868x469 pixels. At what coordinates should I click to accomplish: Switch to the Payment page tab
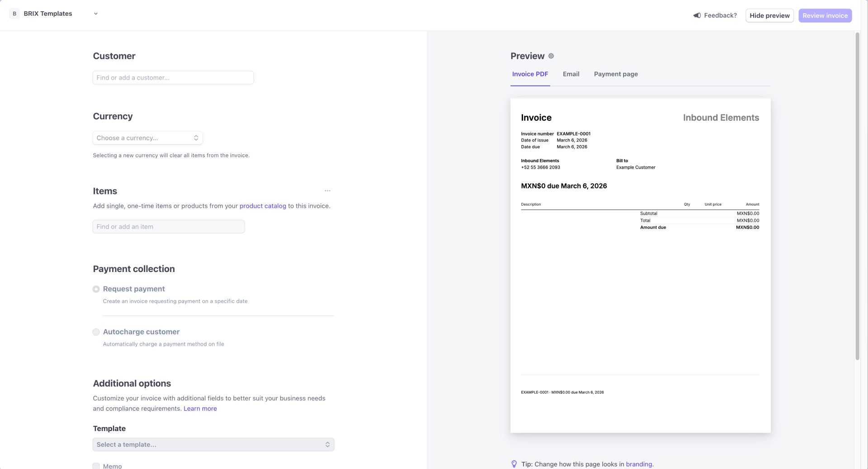(616, 74)
